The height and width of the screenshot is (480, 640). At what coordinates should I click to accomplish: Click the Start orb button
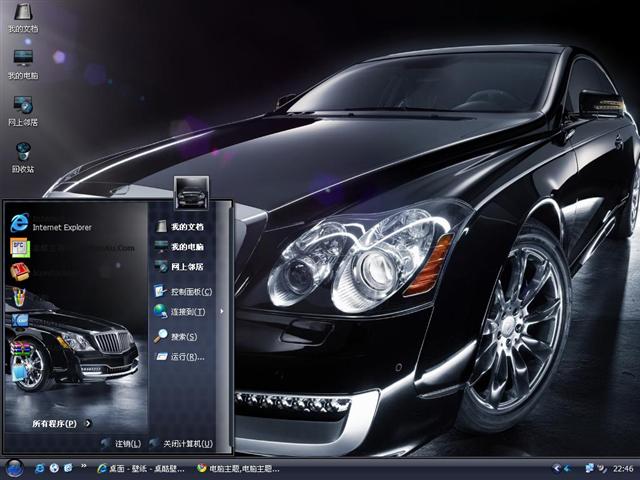(14, 468)
